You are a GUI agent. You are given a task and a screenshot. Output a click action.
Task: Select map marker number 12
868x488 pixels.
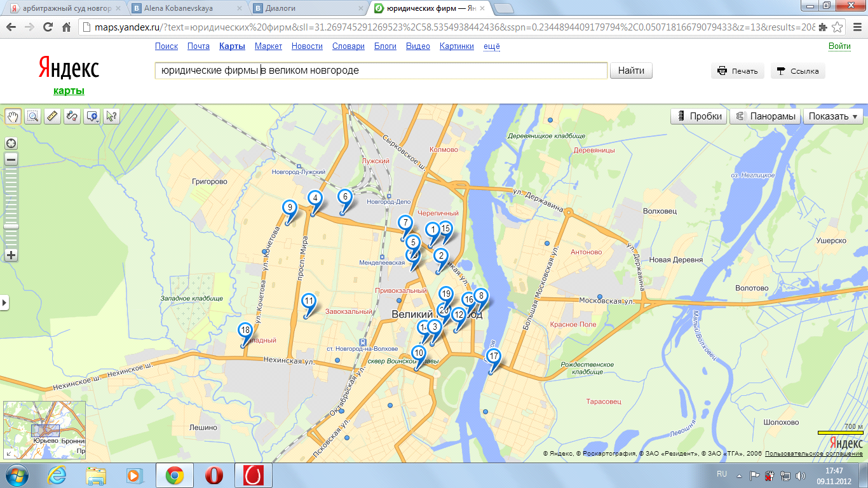click(459, 315)
